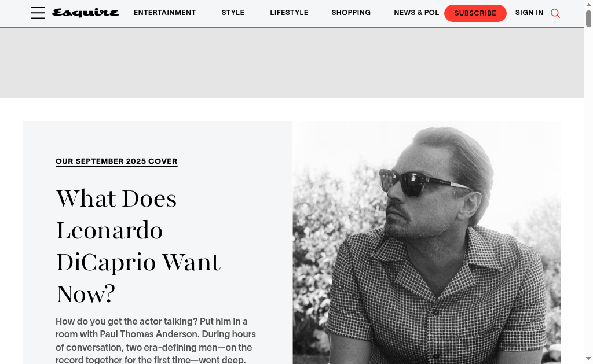Image resolution: width=593 pixels, height=364 pixels.
Task: Click the red Subscribe button
Action: coord(475,13)
